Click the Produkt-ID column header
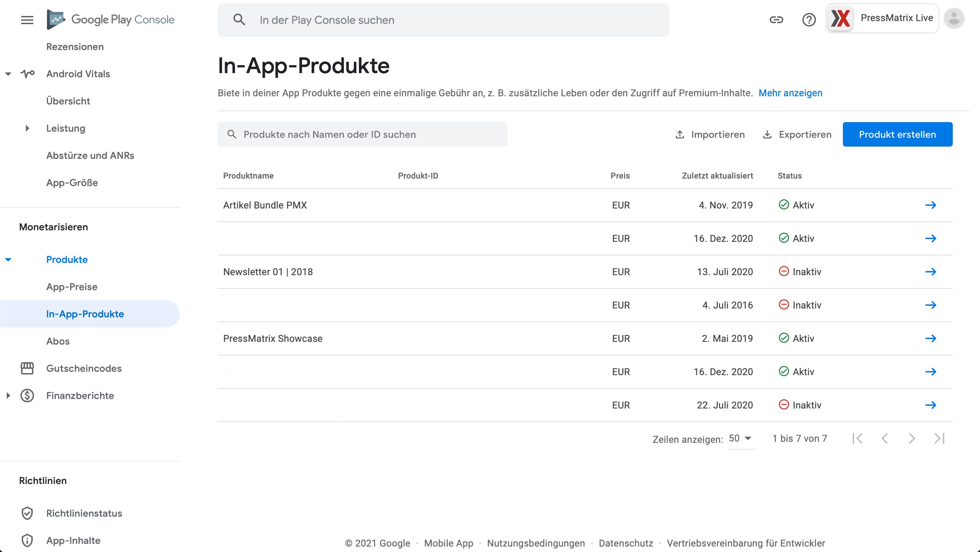This screenshot has height=552, width=980. (418, 175)
